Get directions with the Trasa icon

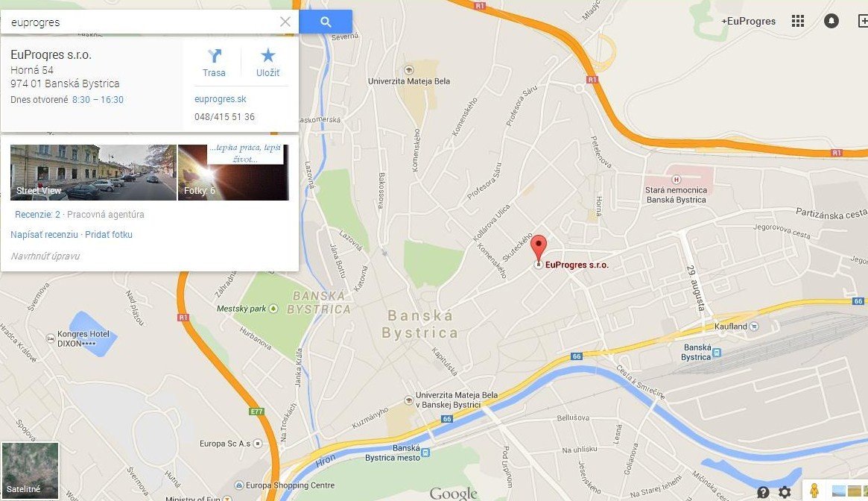click(x=215, y=63)
